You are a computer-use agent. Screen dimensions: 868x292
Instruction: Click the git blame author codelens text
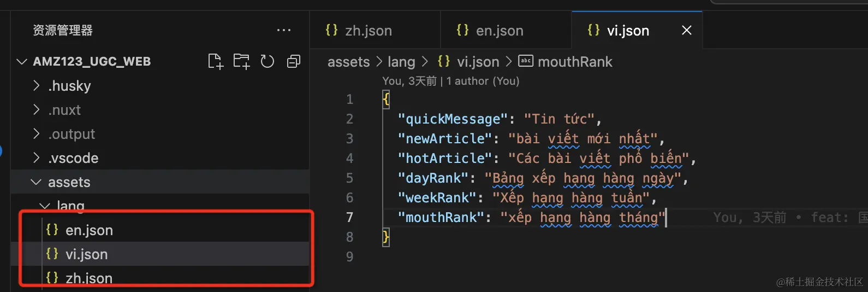(451, 81)
